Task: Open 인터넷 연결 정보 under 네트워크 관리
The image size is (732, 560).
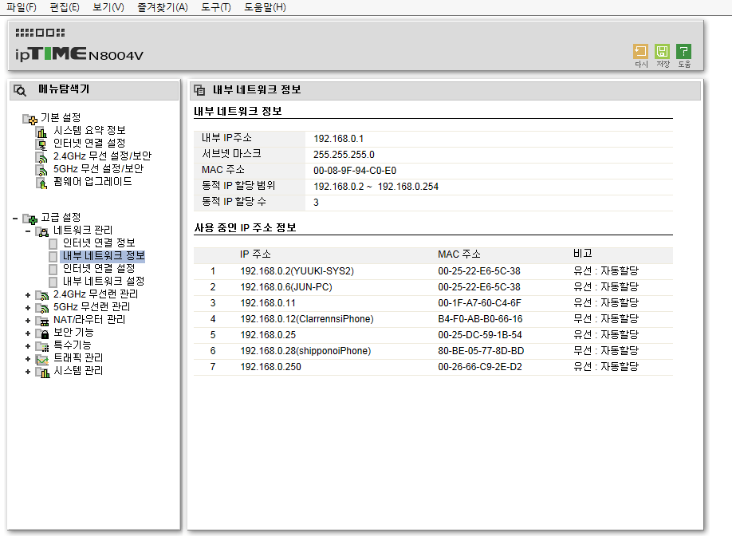Action: (x=99, y=243)
